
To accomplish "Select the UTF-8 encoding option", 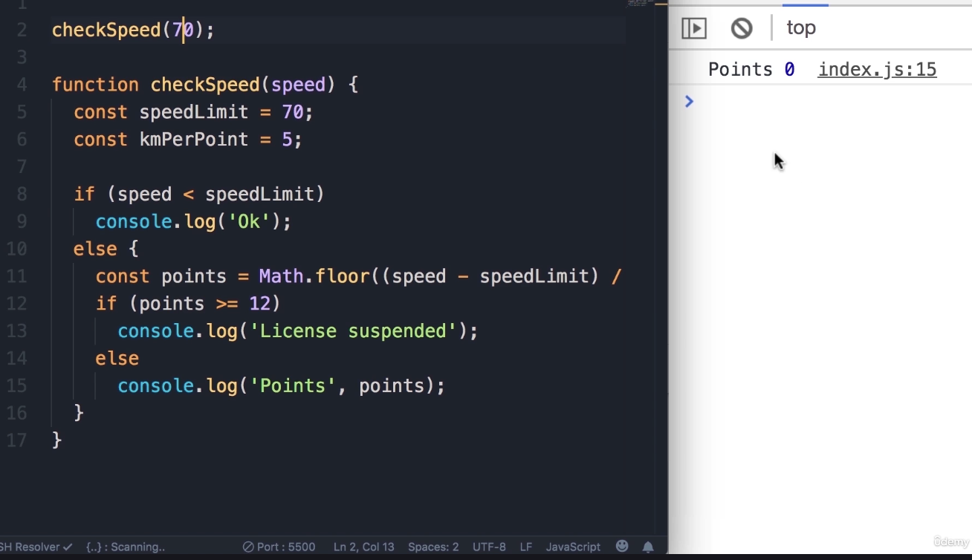I will 489,547.
